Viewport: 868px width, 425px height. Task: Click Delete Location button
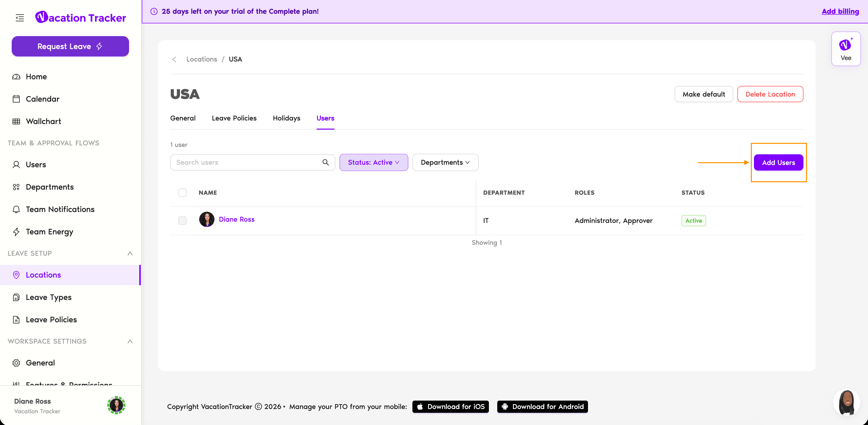(770, 94)
